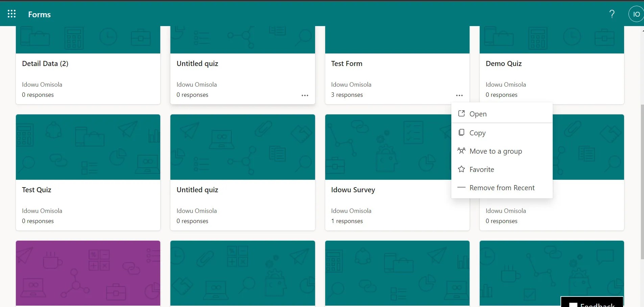Open more options for Untitled quiz
The height and width of the screenshot is (307, 644).
point(305,95)
